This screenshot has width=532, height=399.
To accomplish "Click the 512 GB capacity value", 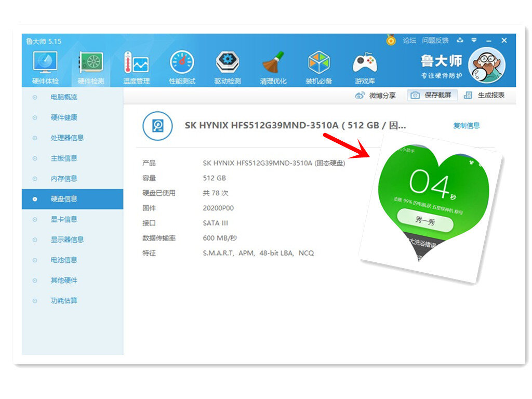I will [215, 178].
